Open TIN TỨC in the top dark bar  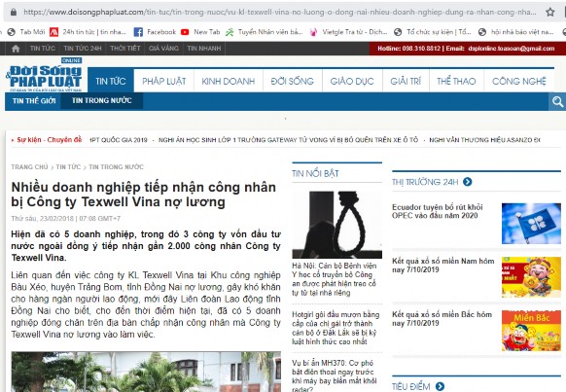tap(43, 49)
